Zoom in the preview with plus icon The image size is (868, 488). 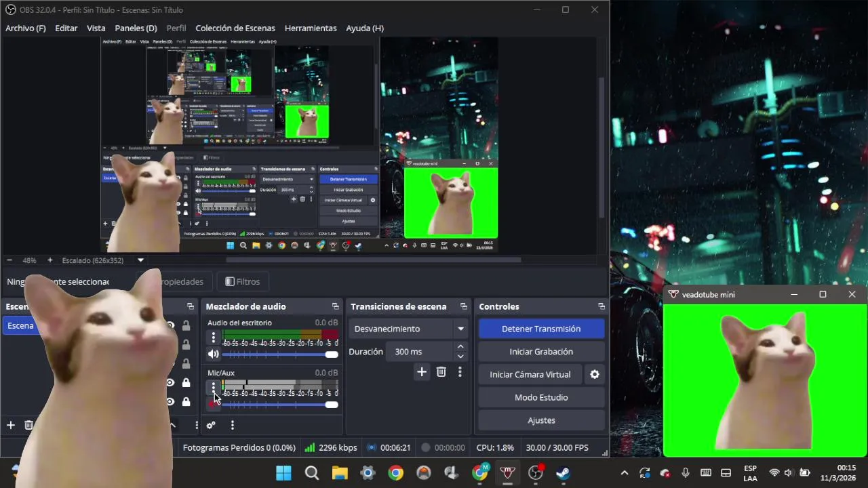point(50,260)
